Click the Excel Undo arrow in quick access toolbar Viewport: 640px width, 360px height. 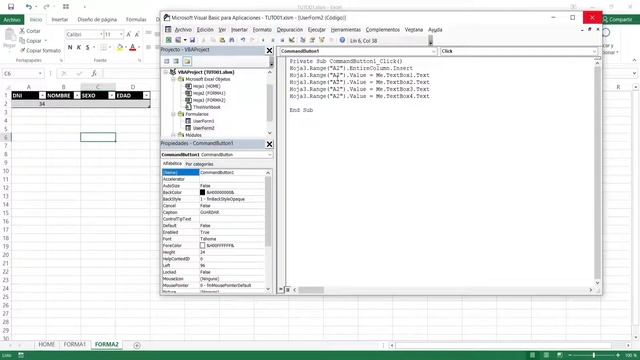[x=29, y=7]
